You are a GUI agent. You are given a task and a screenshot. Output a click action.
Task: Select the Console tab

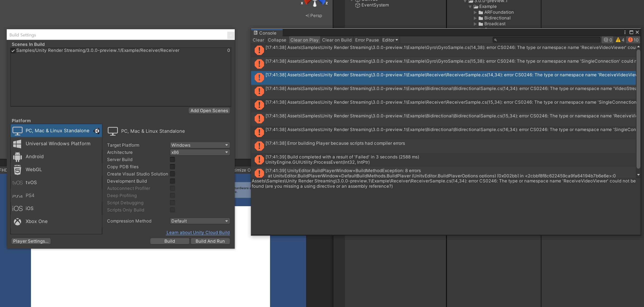(267, 33)
